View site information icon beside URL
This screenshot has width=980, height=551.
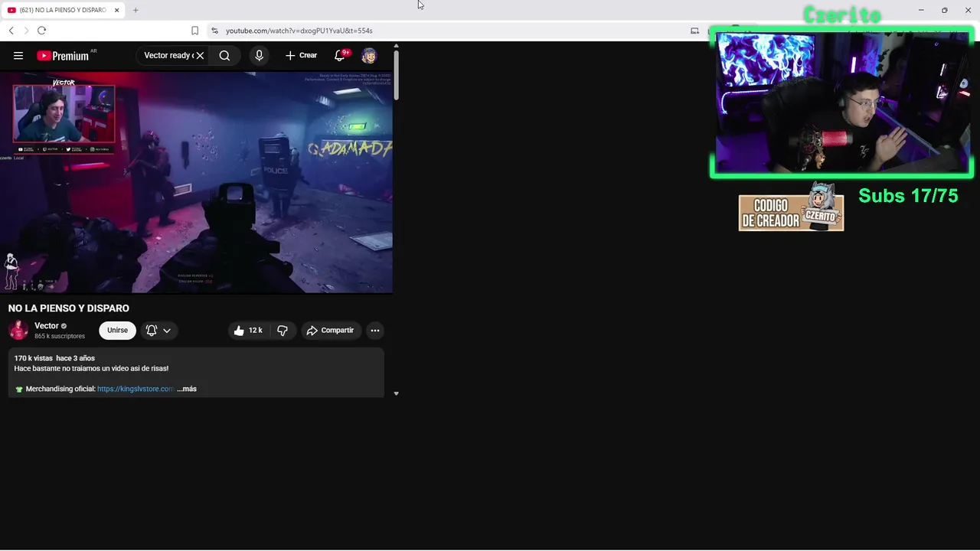(x=214, y=31)
